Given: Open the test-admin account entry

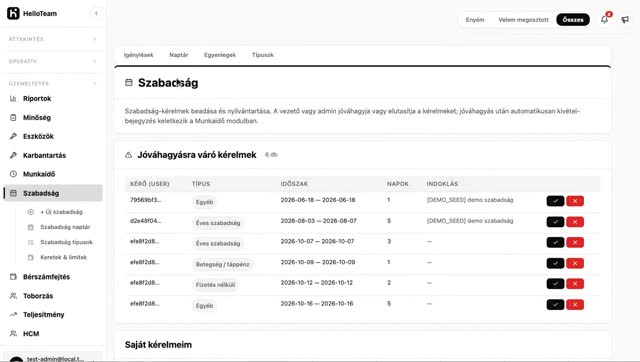Looking at the screenshot, I should [x=52, y=358].
